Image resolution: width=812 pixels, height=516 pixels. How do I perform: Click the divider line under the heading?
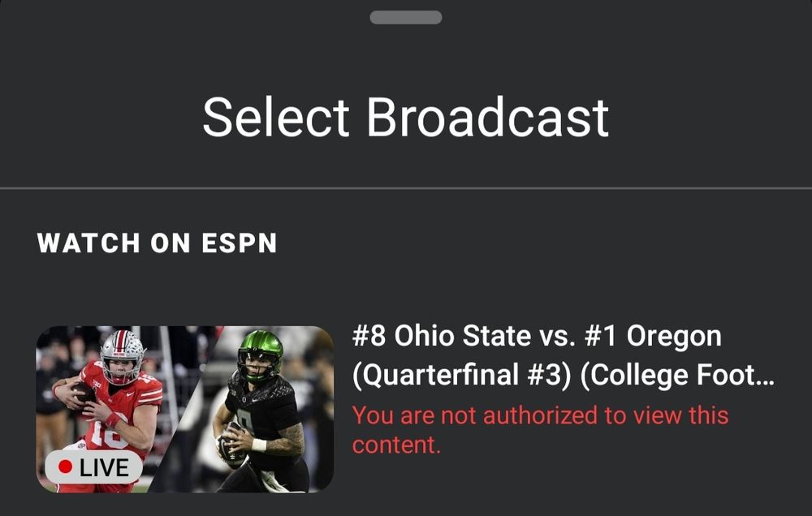[x=406, y=188]
